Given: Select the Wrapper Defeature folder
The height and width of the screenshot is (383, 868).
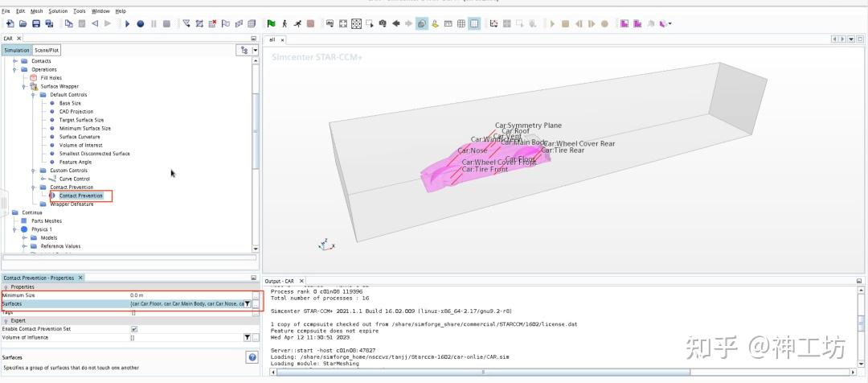Looking at the screenshot, I should pos(72,204).
